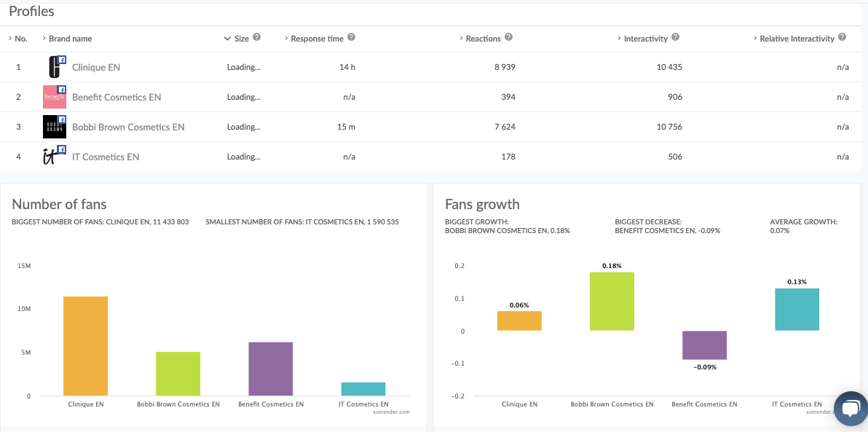Screen dimensions: 868x432
Task: Click the Response time help icon
Action: coord(352,38)
